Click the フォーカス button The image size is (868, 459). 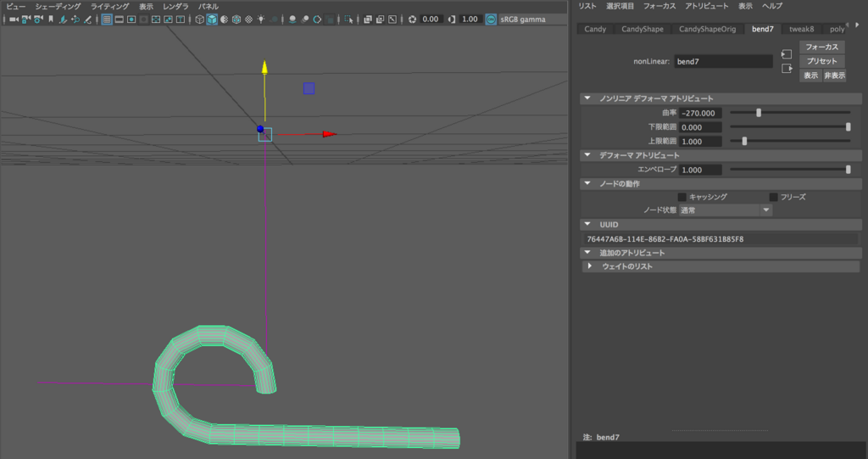pyautogui.click(x=821, y=48)
